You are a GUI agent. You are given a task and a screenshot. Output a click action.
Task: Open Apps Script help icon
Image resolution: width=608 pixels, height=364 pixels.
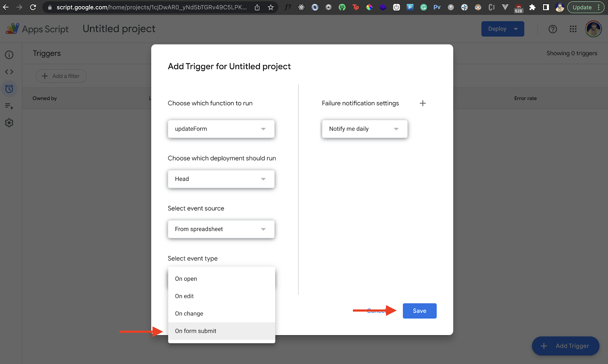click(x=553, y=29)
